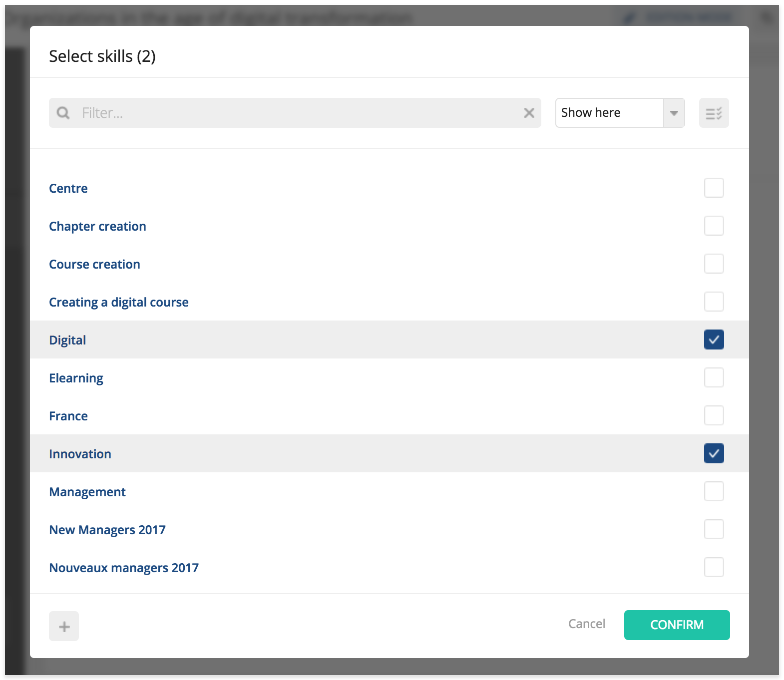Enable the Centre skill checkbox
The width and height of the screenshot is (784, 680).
[714, 188]
